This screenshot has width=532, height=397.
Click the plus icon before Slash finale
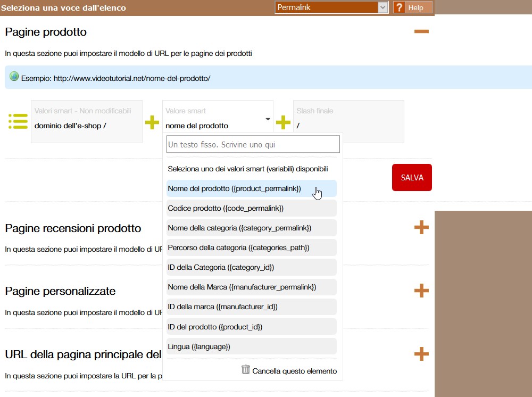[x=283, y=122]
